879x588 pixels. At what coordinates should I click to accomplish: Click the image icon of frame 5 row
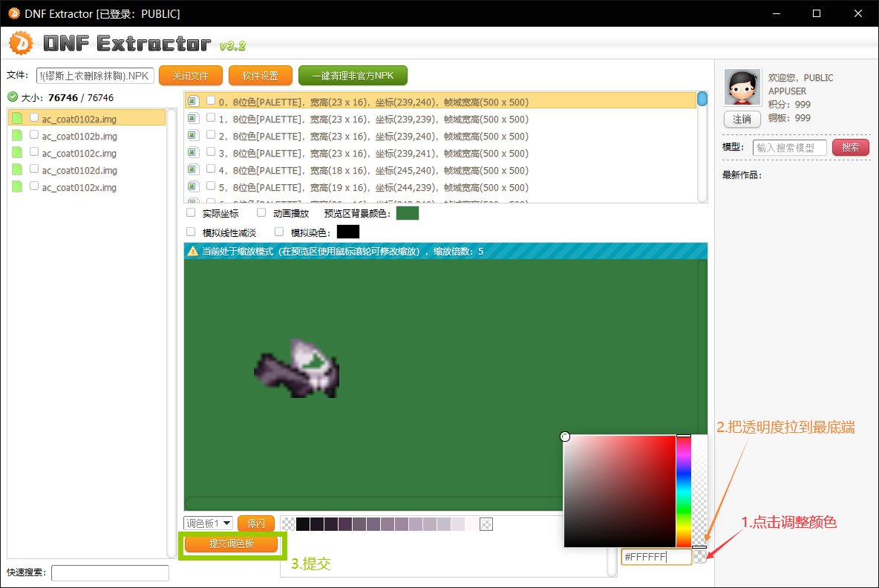coord(194,186)
